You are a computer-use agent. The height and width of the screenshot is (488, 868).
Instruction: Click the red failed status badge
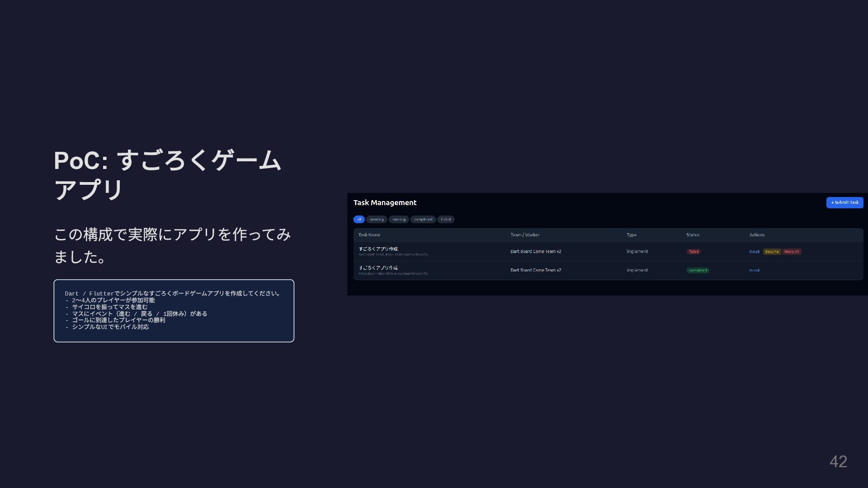coord(693,252)
